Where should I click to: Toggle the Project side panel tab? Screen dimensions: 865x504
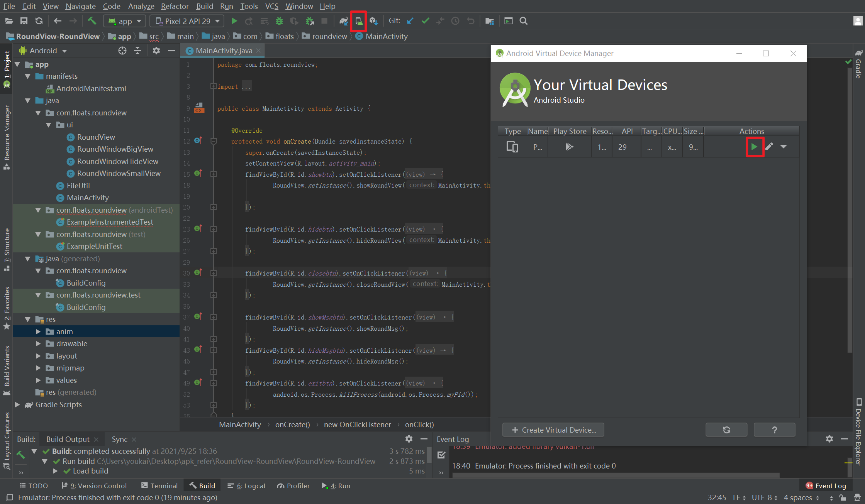coord(7,68)
